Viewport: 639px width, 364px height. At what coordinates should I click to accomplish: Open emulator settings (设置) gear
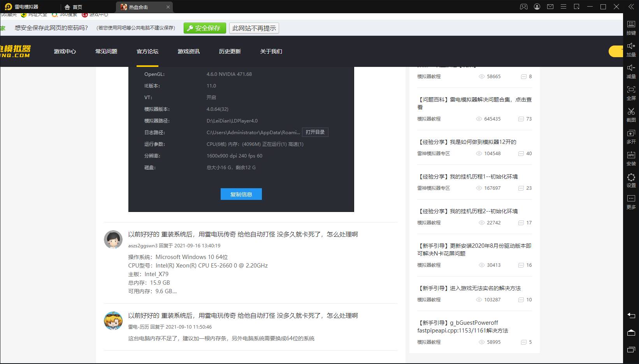(x=631, y=180)
